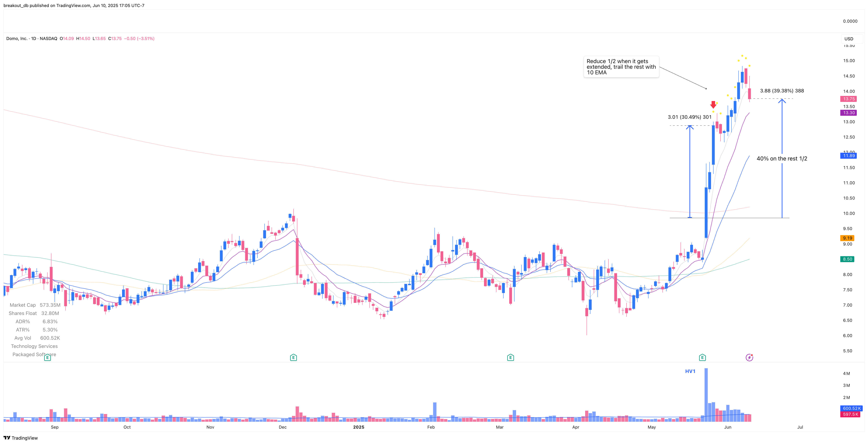Click the pink 13.75 last-price label
Screen dimensions: 868x444
tap(849, 99)
